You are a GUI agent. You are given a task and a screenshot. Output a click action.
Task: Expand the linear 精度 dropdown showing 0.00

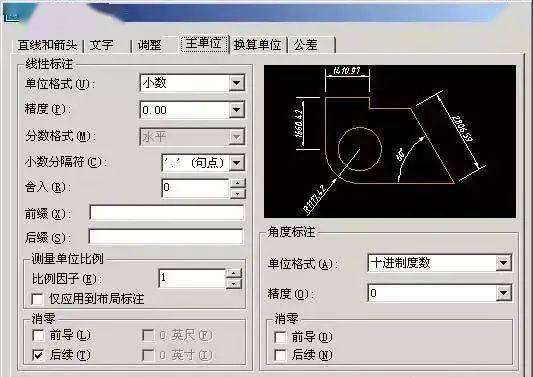click(237, 110)
